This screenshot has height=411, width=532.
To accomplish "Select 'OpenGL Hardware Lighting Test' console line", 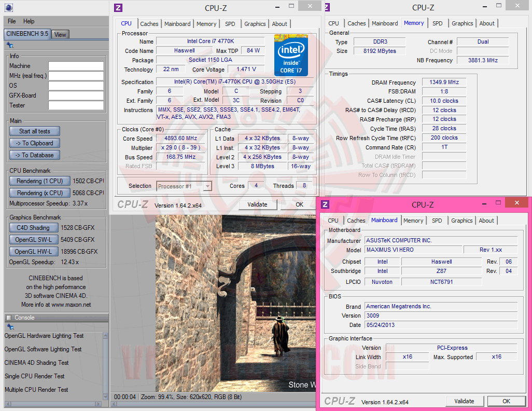I will pyautogui.click(x=44, y=336).
